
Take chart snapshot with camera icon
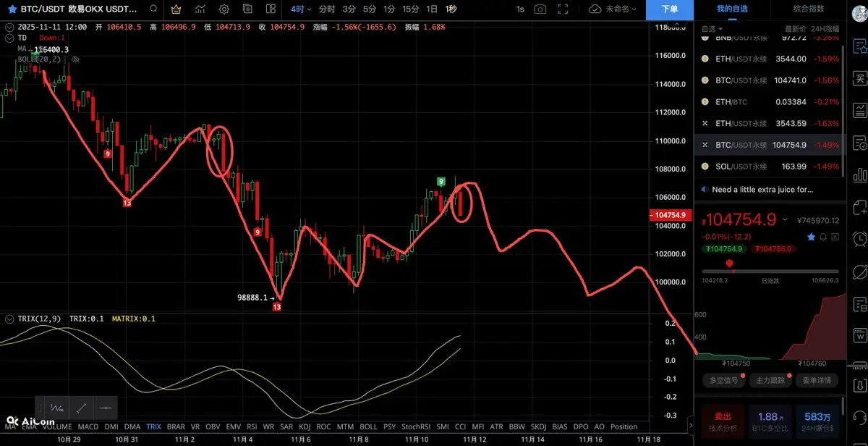(540, 9)
